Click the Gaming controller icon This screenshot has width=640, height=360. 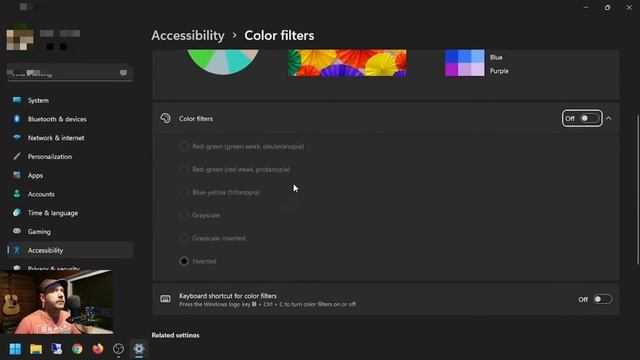(17, 231)
